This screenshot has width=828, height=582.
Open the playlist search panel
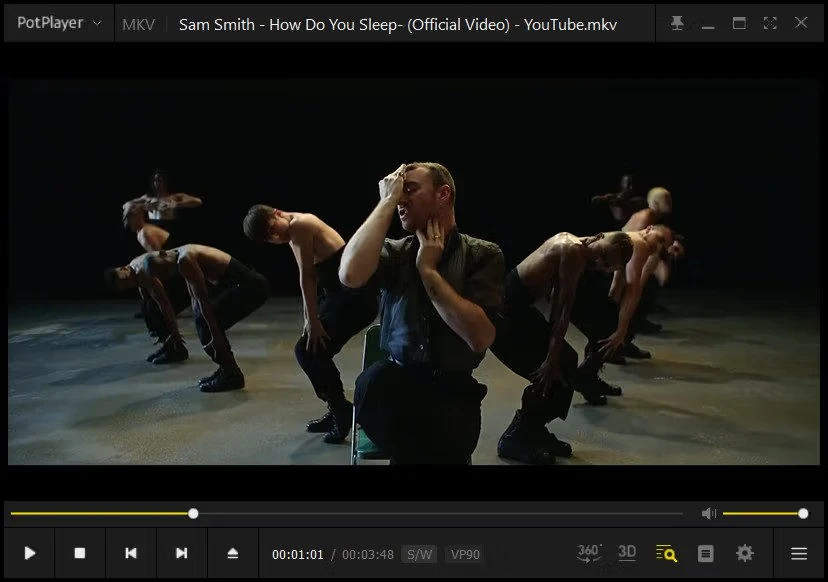pyautogui.click(x=666, y=553)
